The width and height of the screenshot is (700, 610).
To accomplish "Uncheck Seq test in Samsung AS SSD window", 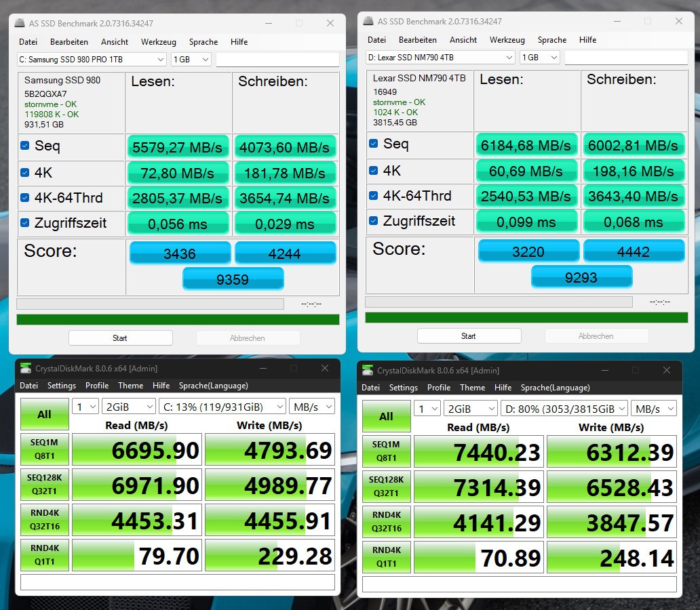I will pyautogui.click(x=25, y=146).
